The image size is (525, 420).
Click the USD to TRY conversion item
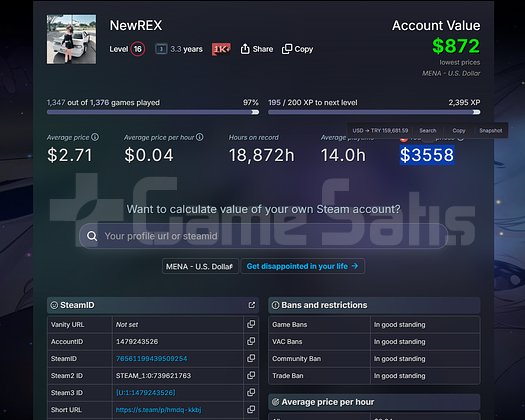pyautogui.click(x=380, y=131)
